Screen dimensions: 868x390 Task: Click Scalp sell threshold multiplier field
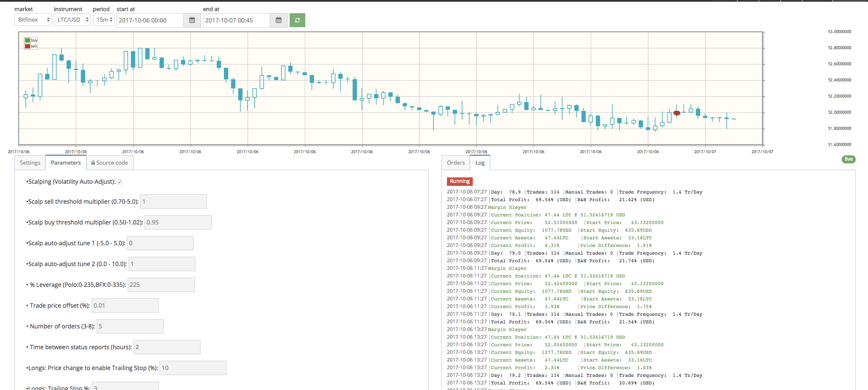[x=173, y=202]
